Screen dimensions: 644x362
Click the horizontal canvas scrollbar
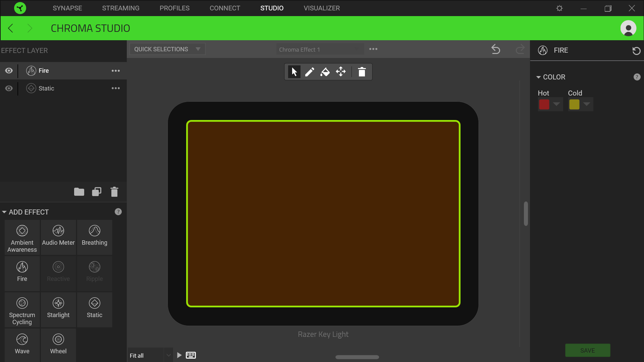357,357
